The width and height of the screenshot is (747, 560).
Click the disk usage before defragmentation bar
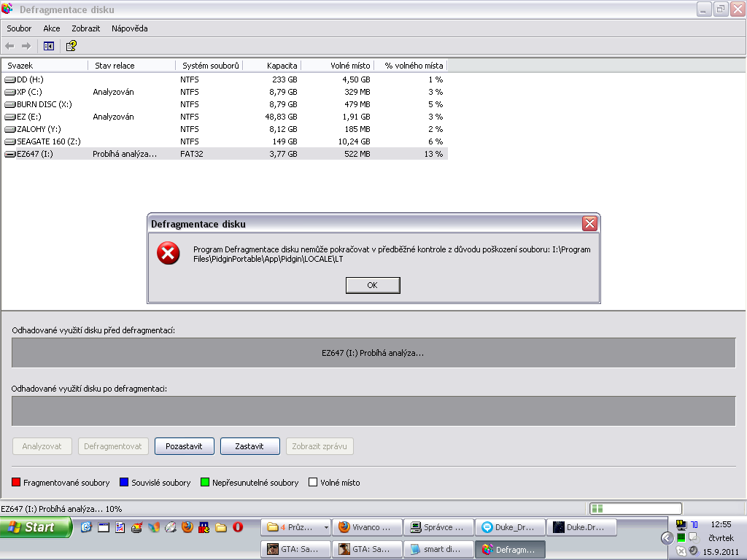click(373, 353)
